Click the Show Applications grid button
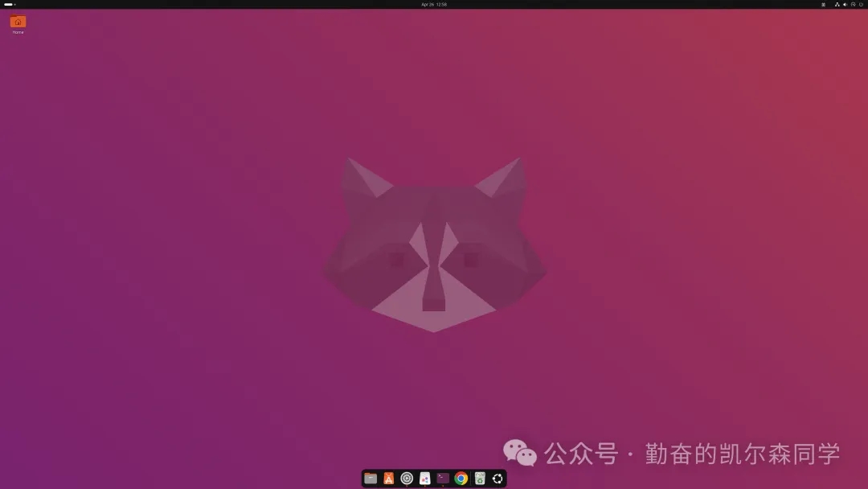The image size is (868, 489). (x=497, y=479)
